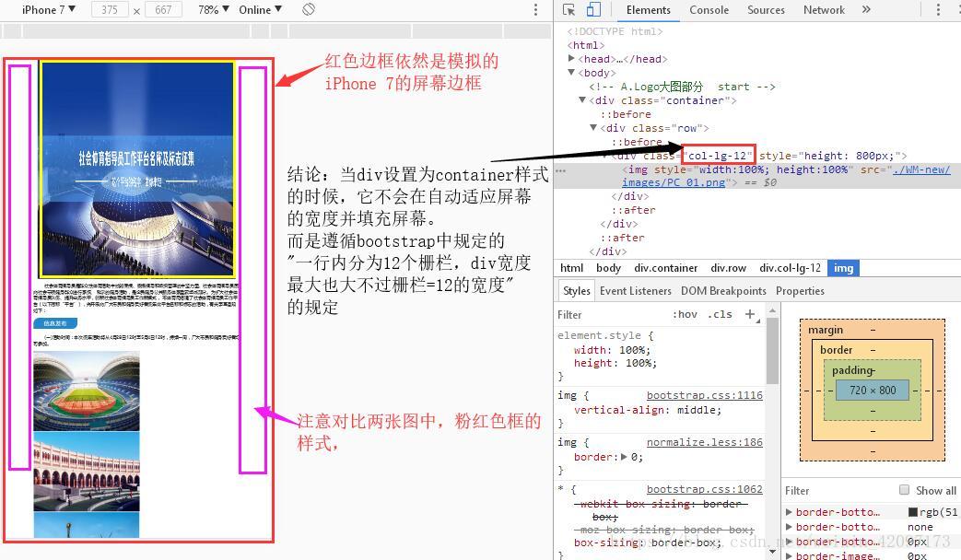This screenshot has width=961, height=560.
Task: Switch to the Sources tab
Action: tap(766, 10)
